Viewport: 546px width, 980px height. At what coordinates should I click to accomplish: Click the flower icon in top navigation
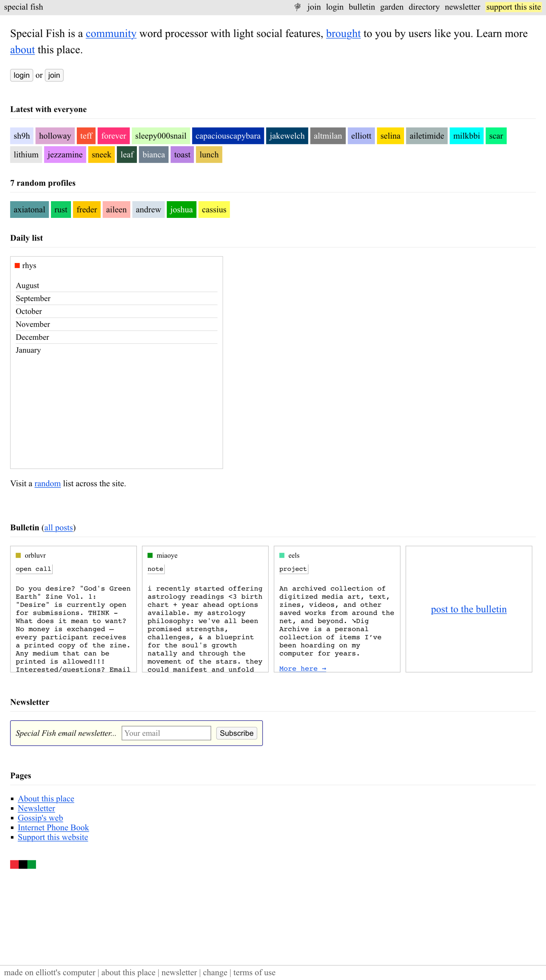point(297,7)
